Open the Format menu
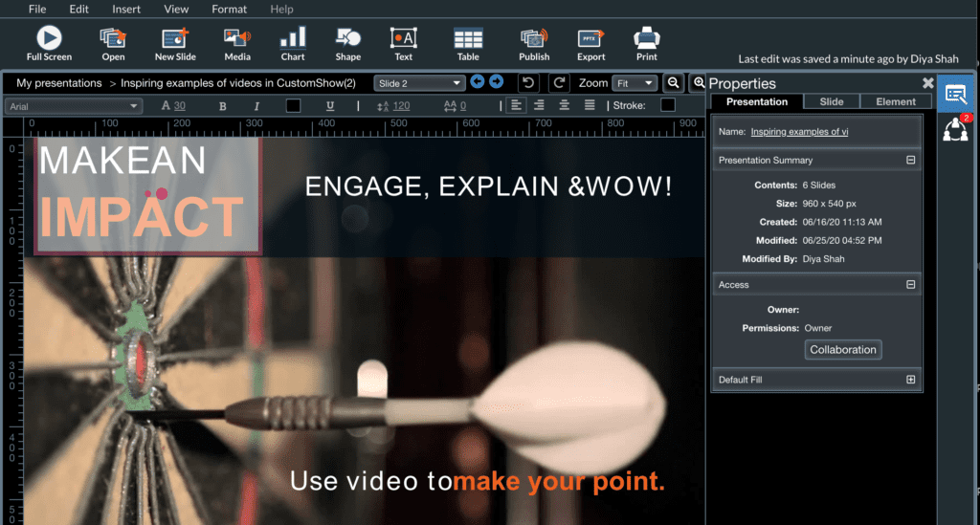980x525 pixels. pyautogui.click(x=230, y=9)
